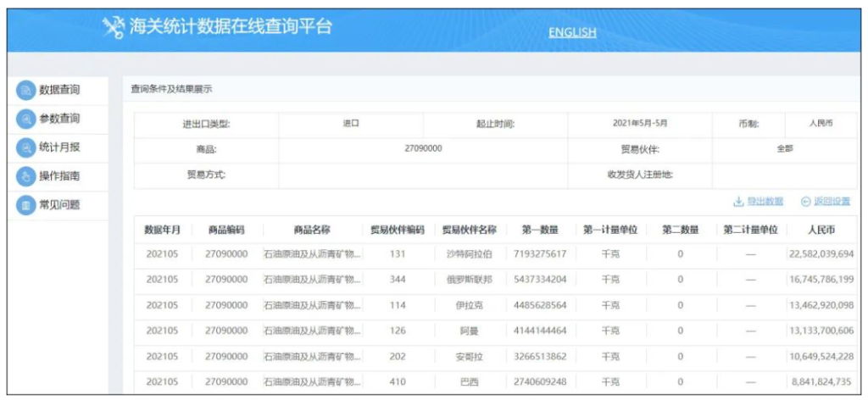This screenshot has height=400, width=868.
Task: Click partner code 114
Action: coord(398,305)
